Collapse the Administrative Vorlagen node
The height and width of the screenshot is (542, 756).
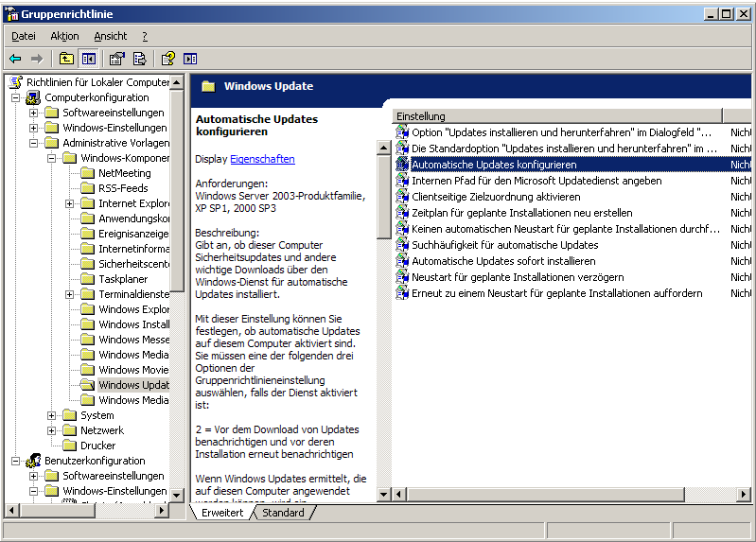(x=33, y=143)
